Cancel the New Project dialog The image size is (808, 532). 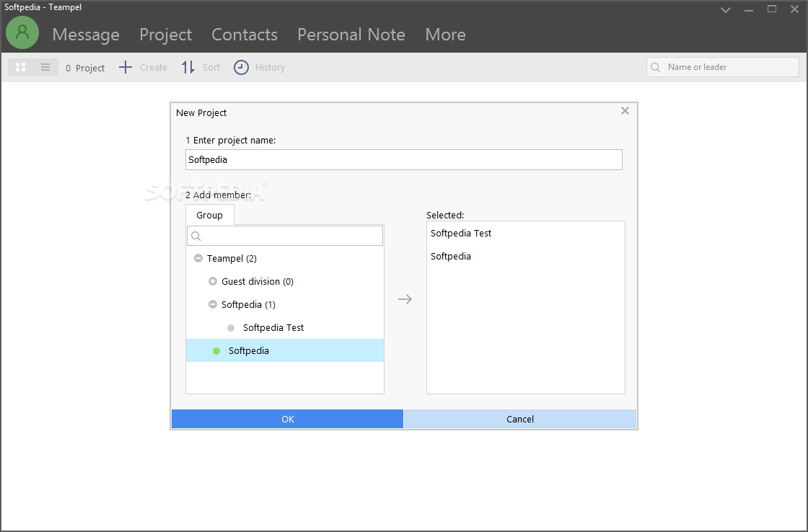(520, 419)
